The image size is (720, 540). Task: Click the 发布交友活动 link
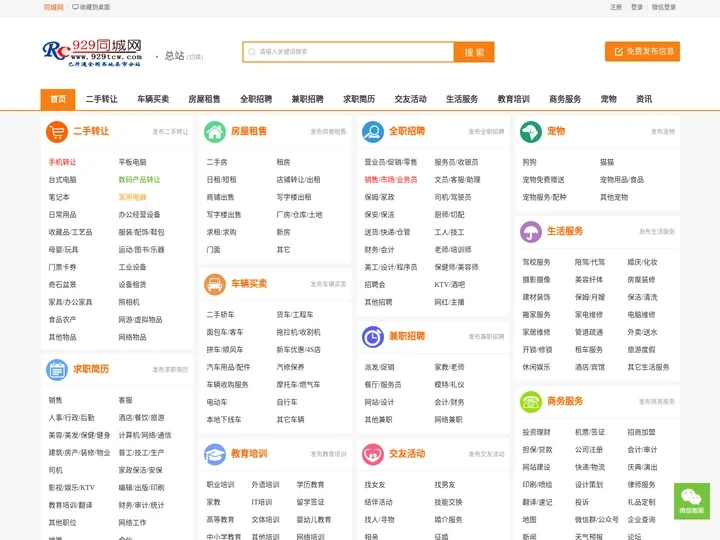tap(486, 454)
